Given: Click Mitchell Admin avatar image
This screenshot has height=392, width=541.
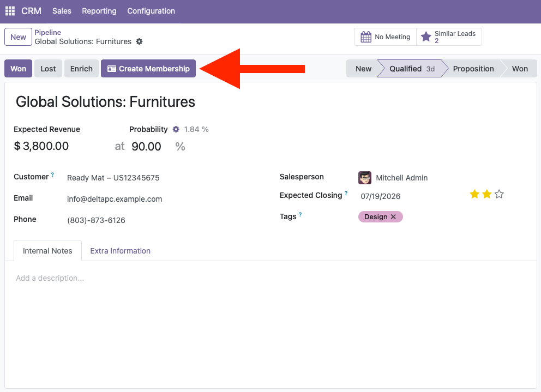Looking at the screenshot, I should [365, 178].
